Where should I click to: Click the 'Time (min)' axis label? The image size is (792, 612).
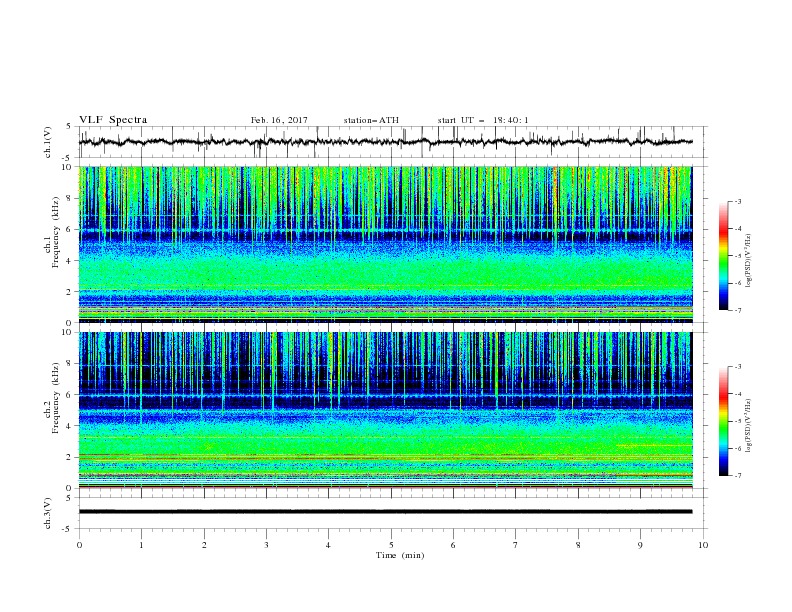pos(400,555)
